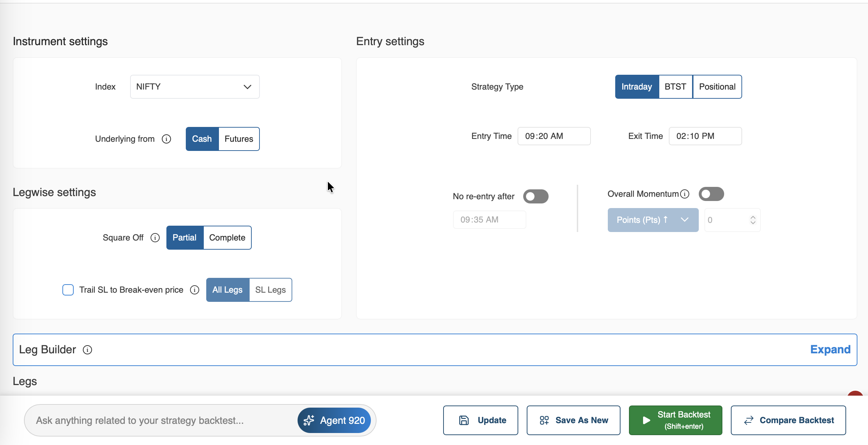Click the Agent 920 sparkle button
This screenshot has height=445, width=868.
point(334,420)
